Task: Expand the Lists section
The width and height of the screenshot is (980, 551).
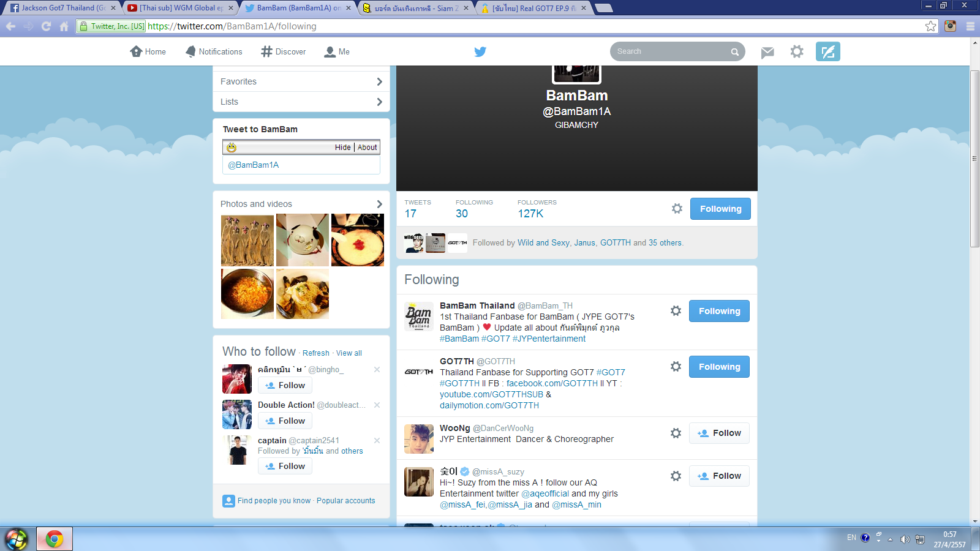Action: coord(301,102)
